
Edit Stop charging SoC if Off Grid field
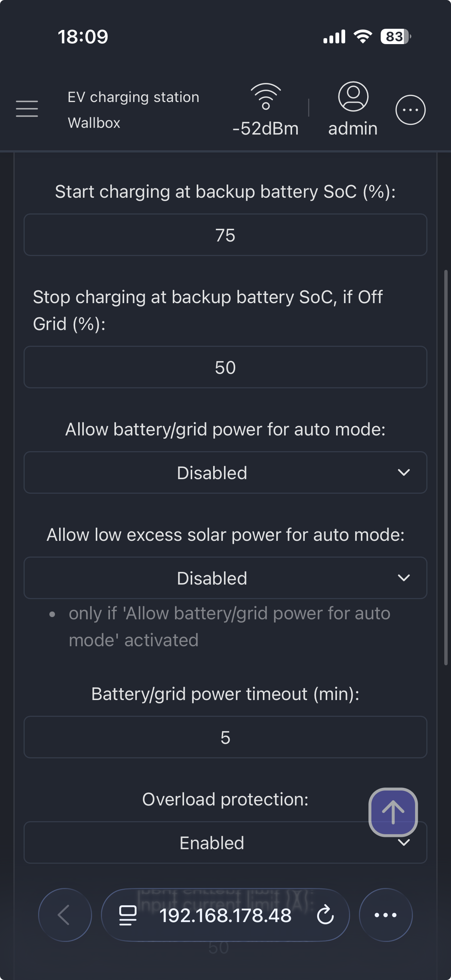click(x=225, y=367)
